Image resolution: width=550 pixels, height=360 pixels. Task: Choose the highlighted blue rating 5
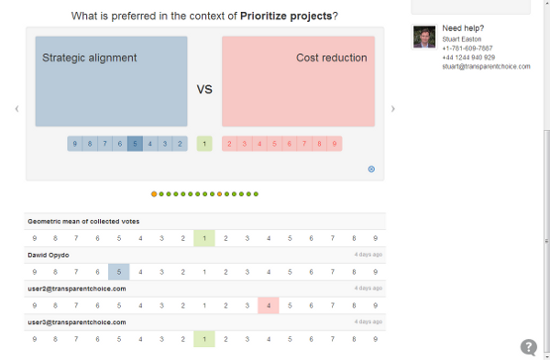[x=135, y=144]
